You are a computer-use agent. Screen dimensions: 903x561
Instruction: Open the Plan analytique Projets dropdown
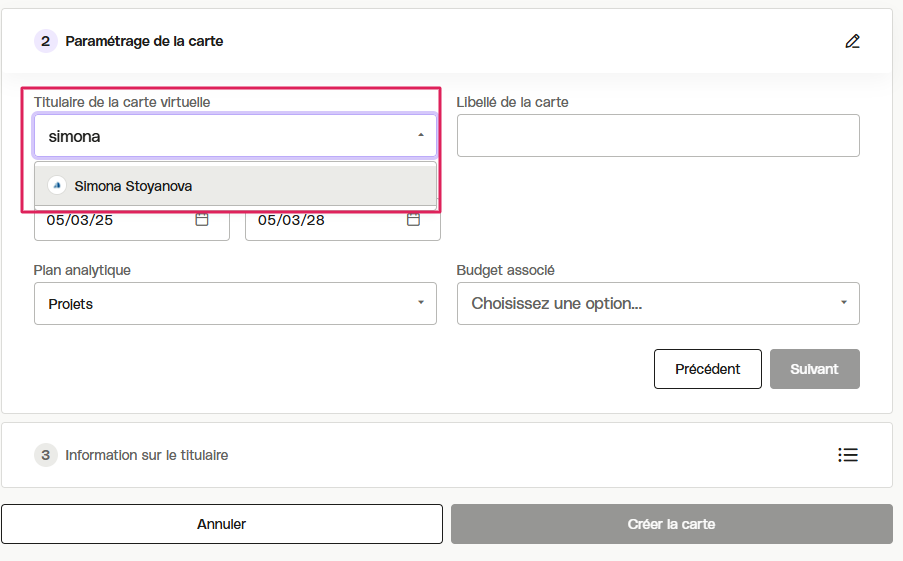[235, 304]
